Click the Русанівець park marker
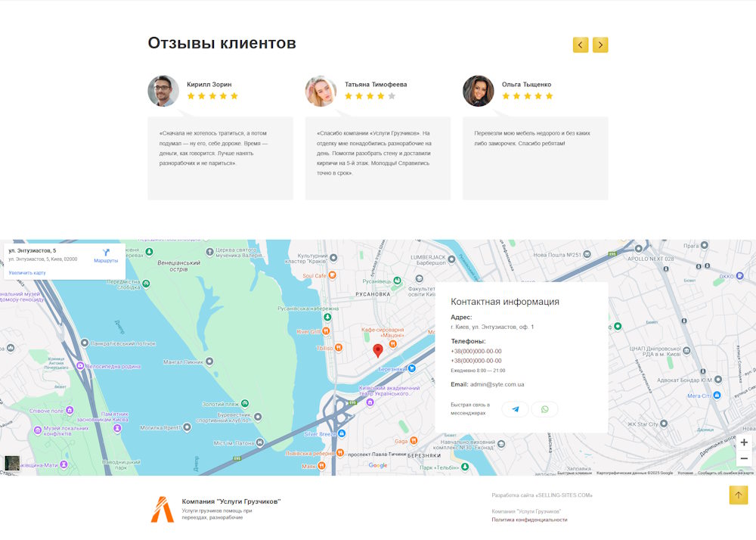This screenshot has width=756, height=540. pyautogui.click(x=397, y=281)
